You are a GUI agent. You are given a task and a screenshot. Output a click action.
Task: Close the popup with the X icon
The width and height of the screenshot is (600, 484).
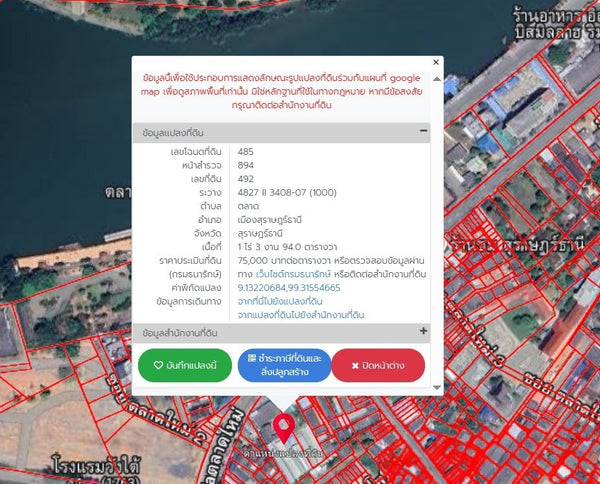tap(436, 62)
